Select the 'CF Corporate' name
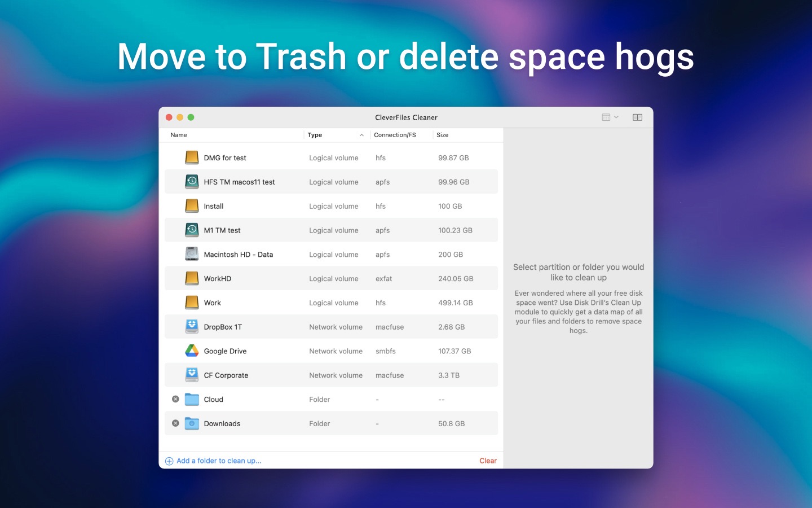This screenshot has height=508, width=812. (x=226, y=375)
